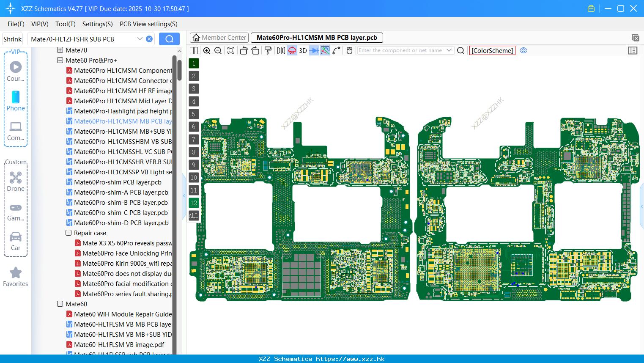Image resolution: width=644 pixels, height=363 pixels.
Task: Expand the Mate70 tree node
Action: point(60,50)
